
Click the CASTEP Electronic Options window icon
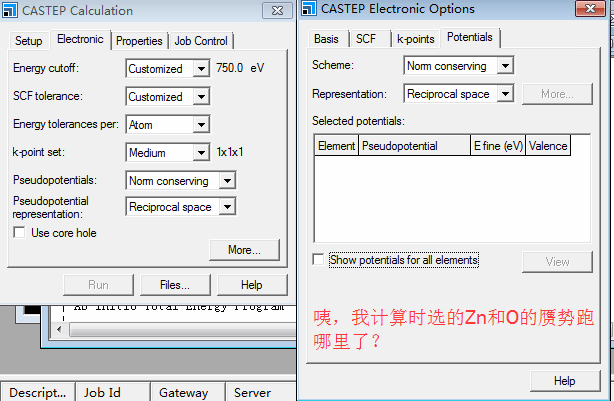coord(309,9)
